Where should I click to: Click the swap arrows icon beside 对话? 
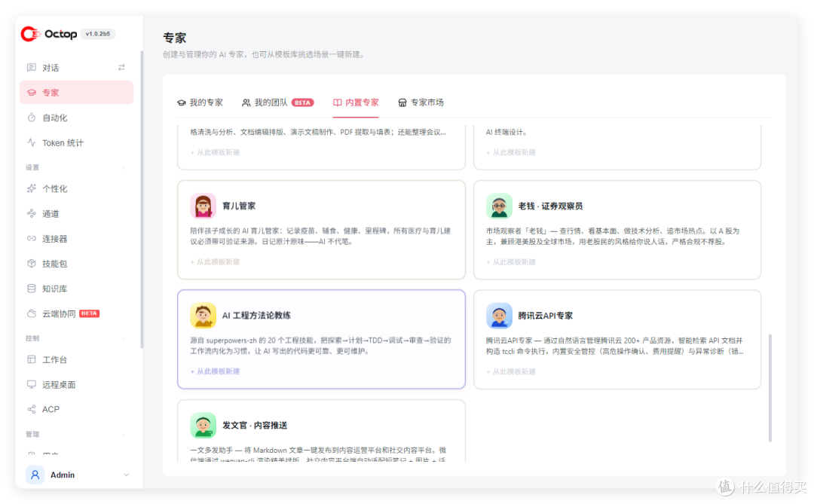(x=121, y=68)
